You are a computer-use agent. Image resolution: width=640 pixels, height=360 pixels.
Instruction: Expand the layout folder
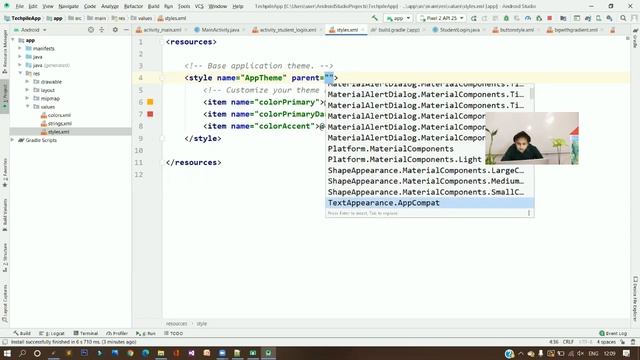pyautogui.click(x=27, y=90)
